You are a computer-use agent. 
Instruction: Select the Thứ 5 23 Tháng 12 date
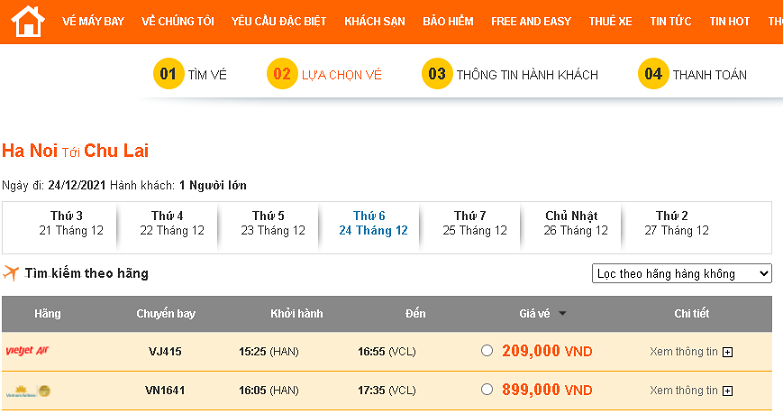tap(269, 223)
